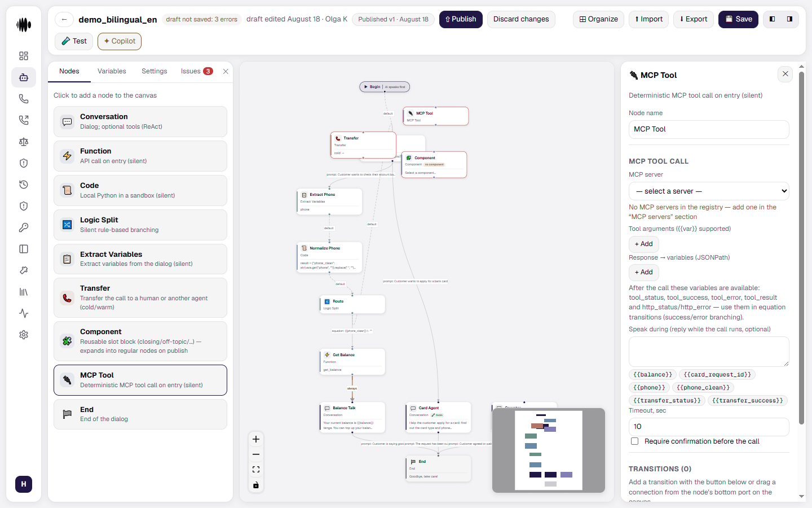Add an End node
Viewport: 812px width, 508px height.
[x=140, y=414]
